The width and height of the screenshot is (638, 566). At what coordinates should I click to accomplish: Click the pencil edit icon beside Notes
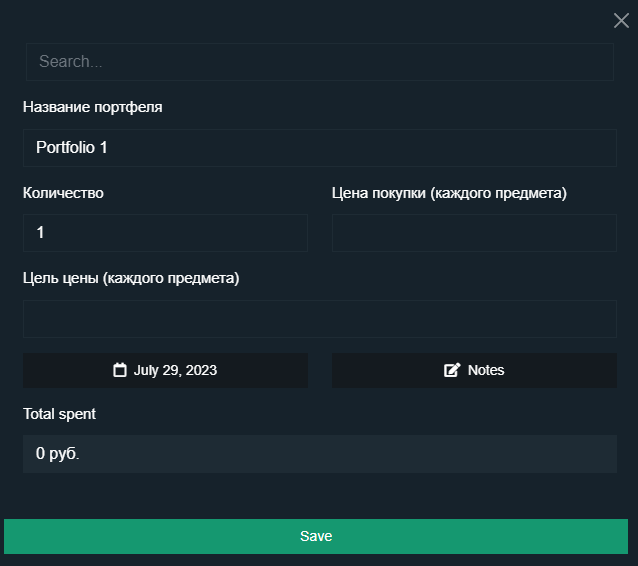(x=452, y=370)
